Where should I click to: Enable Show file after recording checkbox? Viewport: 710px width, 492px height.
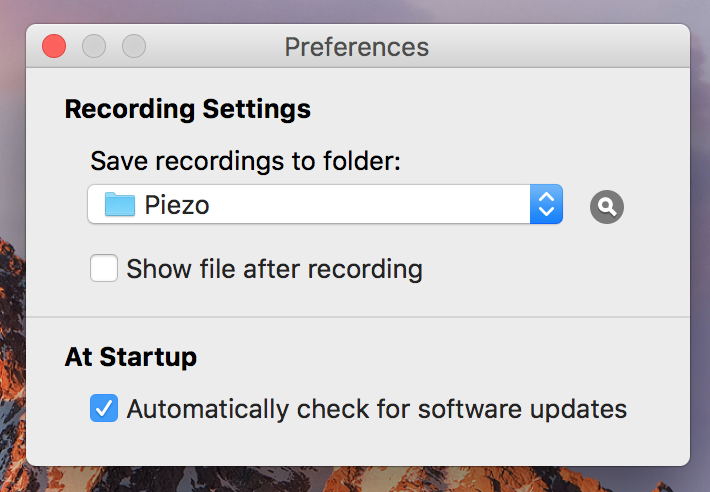pyautogui.click(x=104, y=268)
